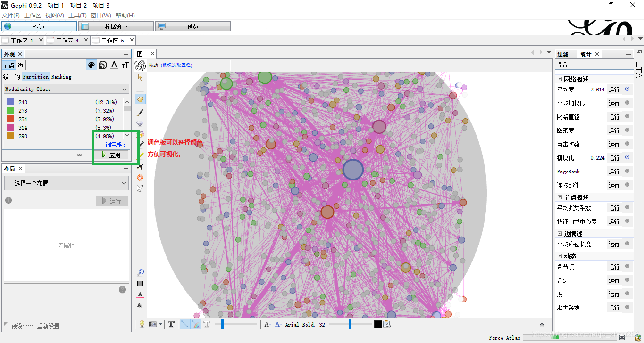644x343 pixels.
Task: Open the label color appearance icon
Action: tap(114, 65)
